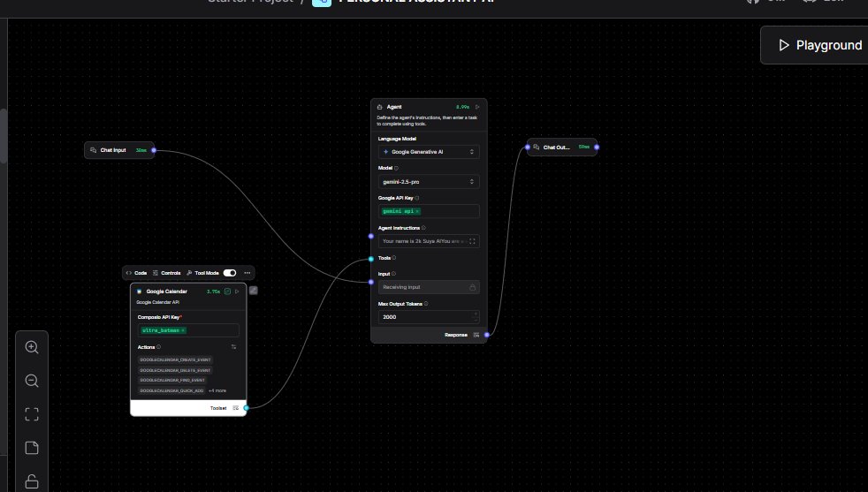
Task: Fit the flow to view
Action: tap(32, 414)
